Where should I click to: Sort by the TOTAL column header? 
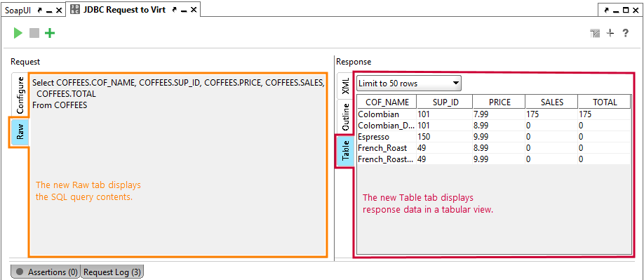tap(604, 102)
